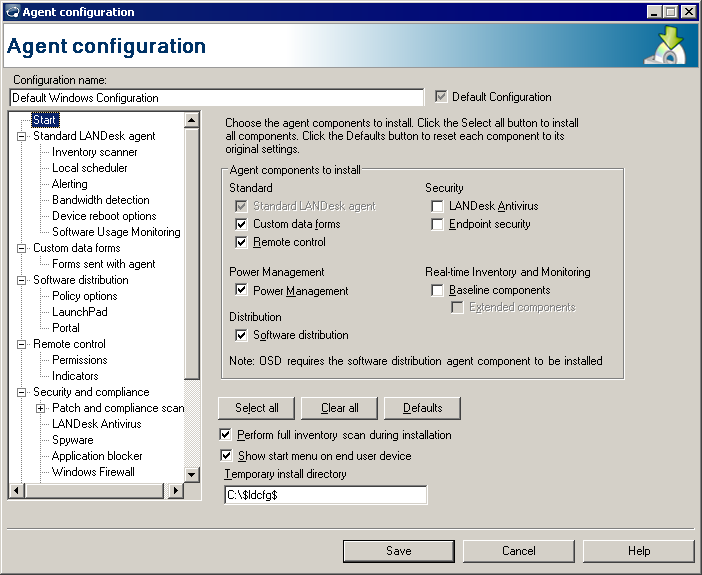The image size is (702, 575).
Task: Enable Endpoint security component
Action: point(438,224)
